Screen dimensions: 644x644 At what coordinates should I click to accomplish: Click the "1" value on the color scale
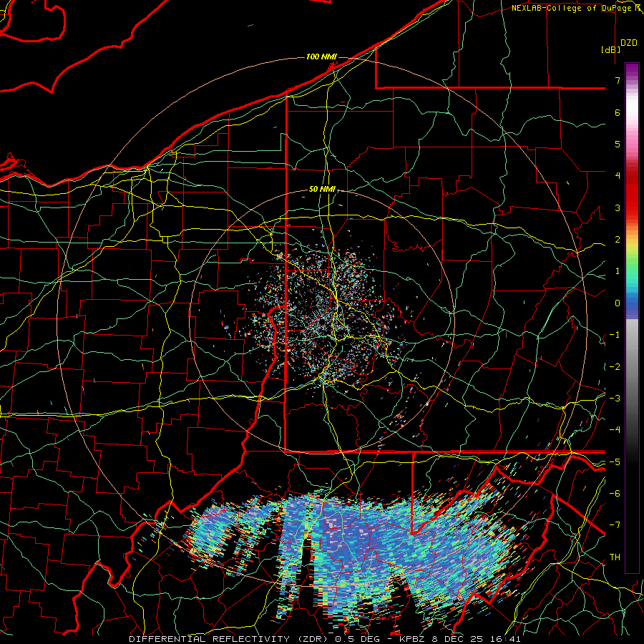[618, 271]
